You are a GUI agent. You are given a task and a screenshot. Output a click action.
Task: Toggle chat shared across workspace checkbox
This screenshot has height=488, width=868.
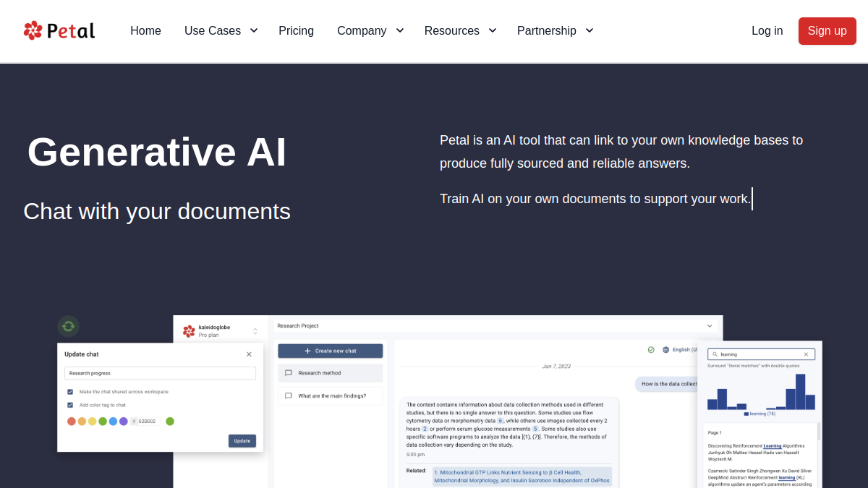point(70,392)
